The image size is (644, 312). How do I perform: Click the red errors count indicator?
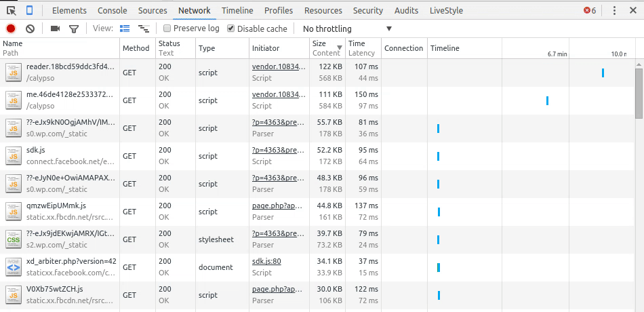pyautogui.click(x=590, y=10)
